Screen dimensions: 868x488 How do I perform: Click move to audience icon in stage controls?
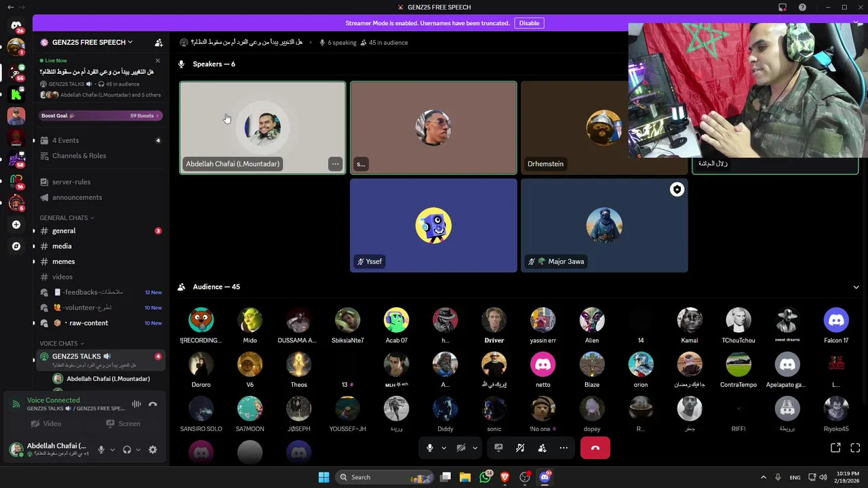click(x=542, y=448)
